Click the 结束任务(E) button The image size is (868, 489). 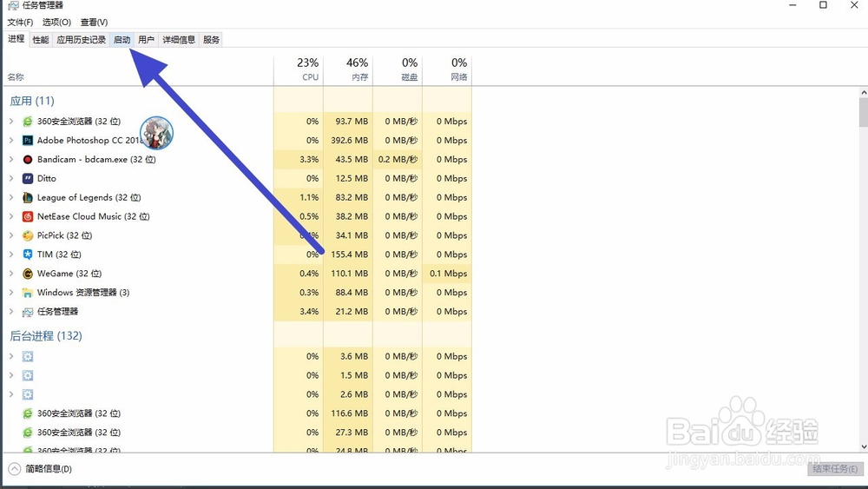click(x=835, y=468)
